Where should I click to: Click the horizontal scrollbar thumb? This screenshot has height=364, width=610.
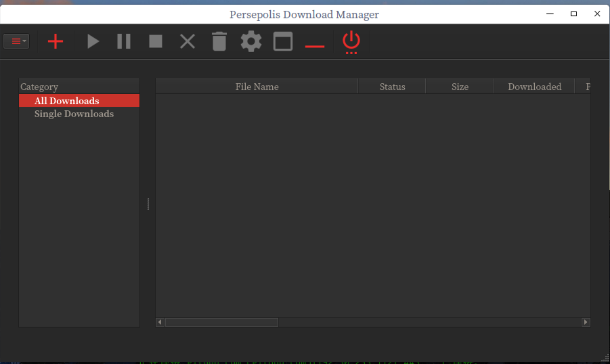222,322
